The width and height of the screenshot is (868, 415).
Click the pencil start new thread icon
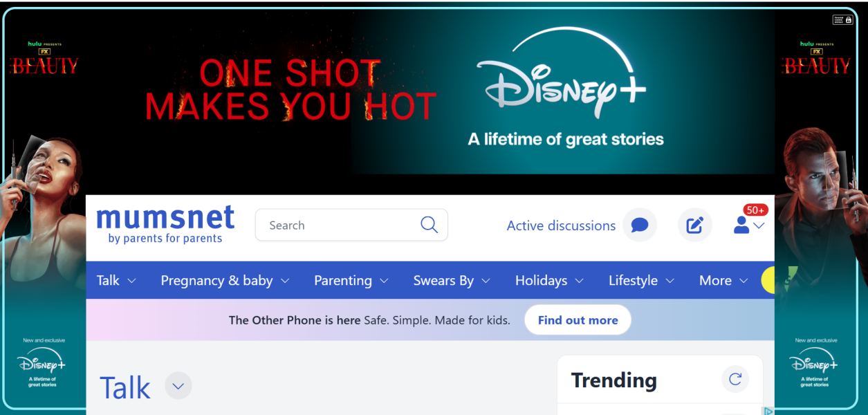[x=694, y=225]
